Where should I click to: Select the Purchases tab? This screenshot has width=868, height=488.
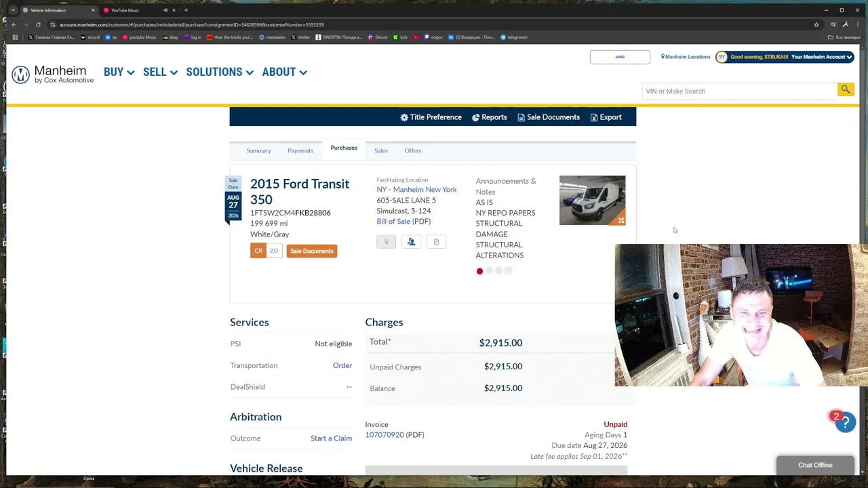[344, 148]
